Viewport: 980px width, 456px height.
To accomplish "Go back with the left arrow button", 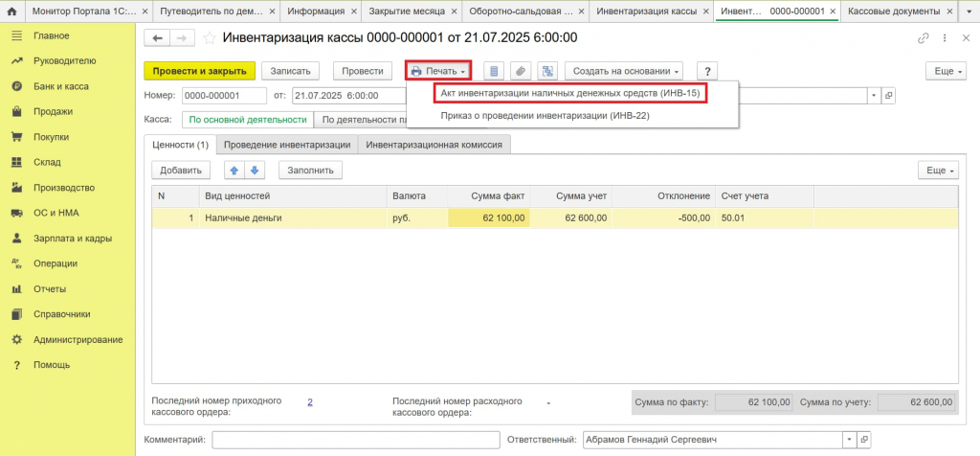I will pyautogui.click(x=157, y=38).
